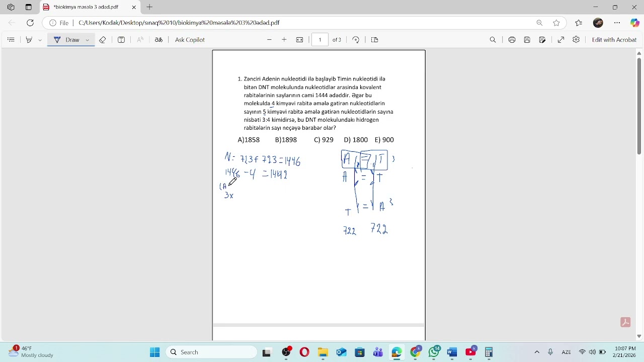This screenshot has height=362, width=644.
Task: Switch the AZE keyboard language
Action: coord(566,352)
